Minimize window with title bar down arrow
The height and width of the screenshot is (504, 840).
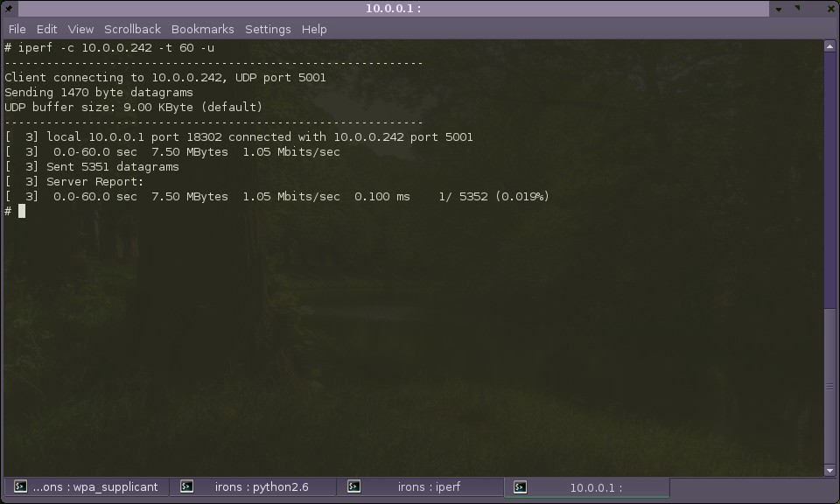[779, 9]
